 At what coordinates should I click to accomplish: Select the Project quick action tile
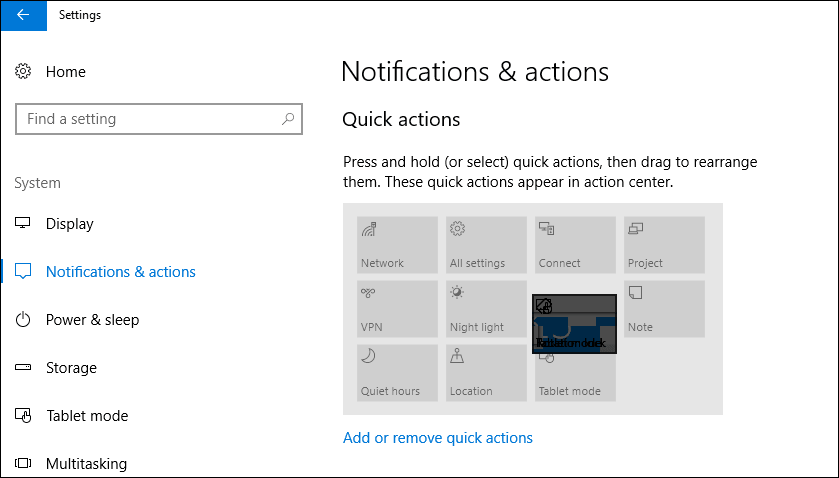point(664,245)
